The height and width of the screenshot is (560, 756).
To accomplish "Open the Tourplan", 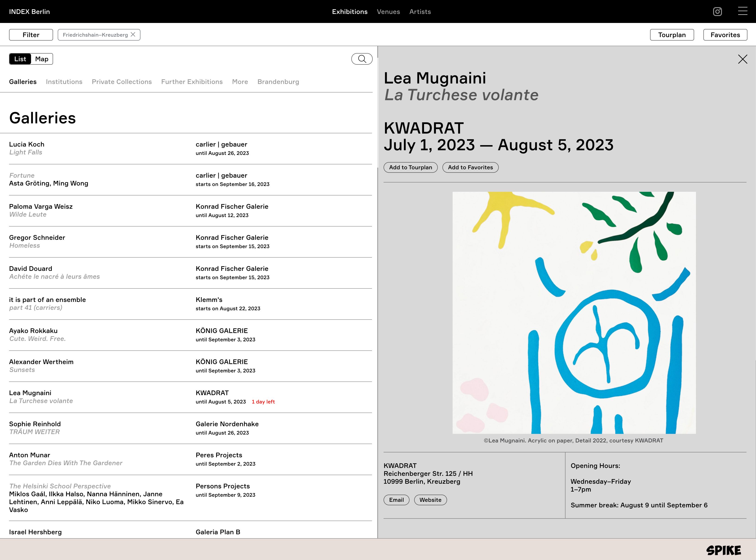I will 672,35.
